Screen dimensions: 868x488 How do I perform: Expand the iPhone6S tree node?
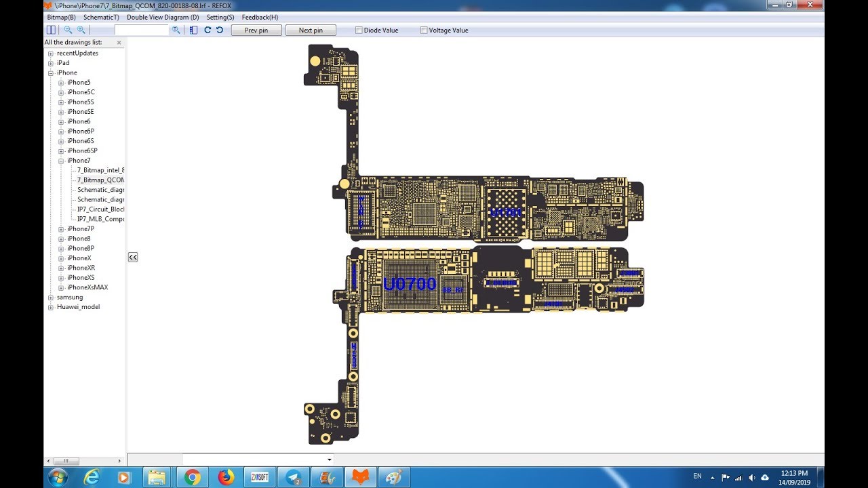tap(61, 141)
